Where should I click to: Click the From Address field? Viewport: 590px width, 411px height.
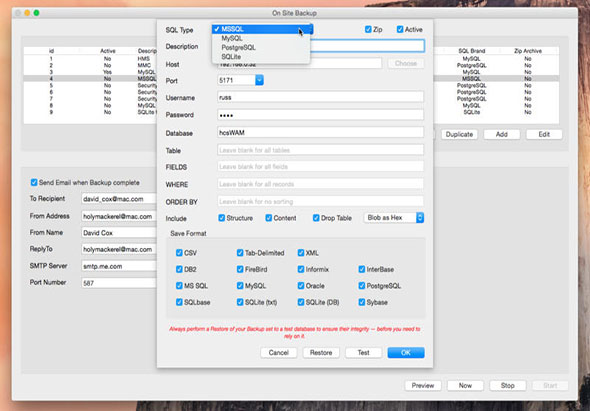coord(119,216)
